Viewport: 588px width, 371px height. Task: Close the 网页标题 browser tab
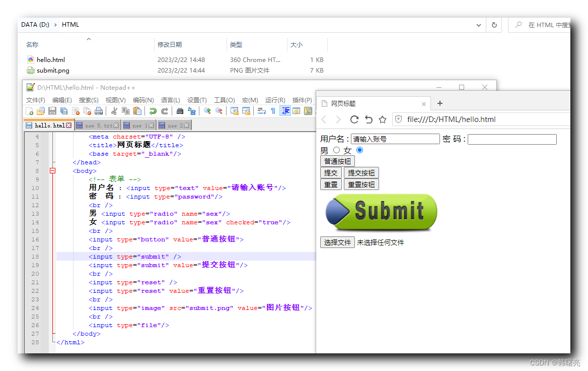(x=424, y=104)
